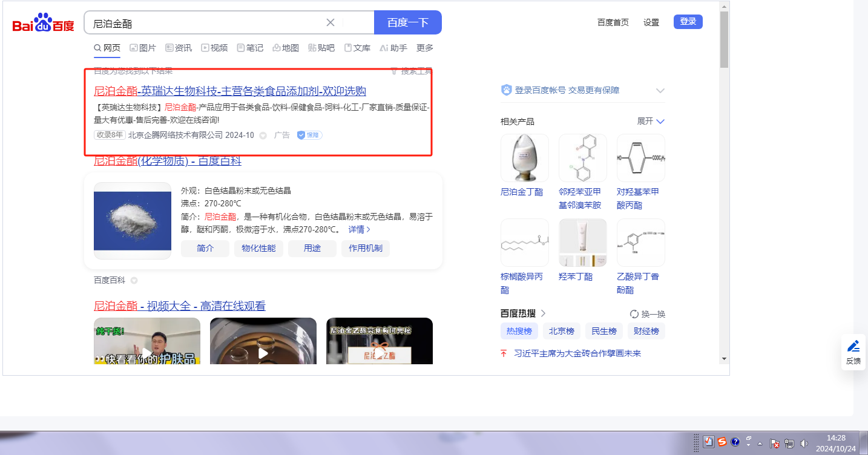Clear the search box with the X icon
This screenshot has height=455, width=868.
click(x=330, y=23)
